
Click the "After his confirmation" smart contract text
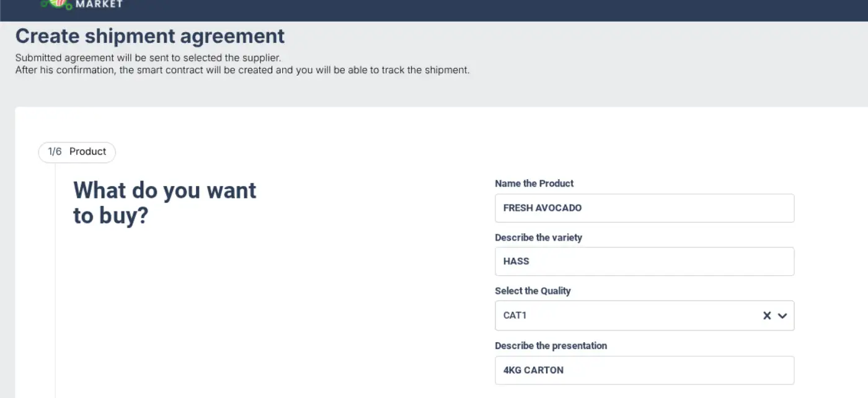click(x=242, y=70)
